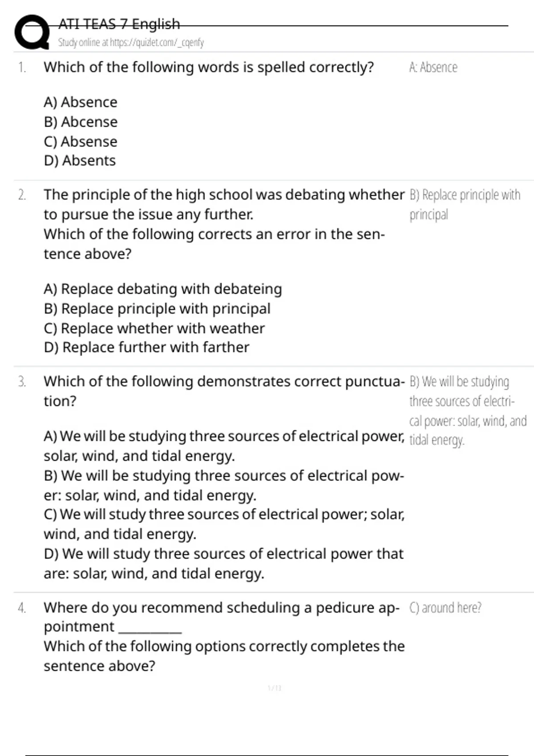Viewport: 534px width, 756px height.
Task: Choose 'Replace whether with weather' option
Action: (154, 328)
